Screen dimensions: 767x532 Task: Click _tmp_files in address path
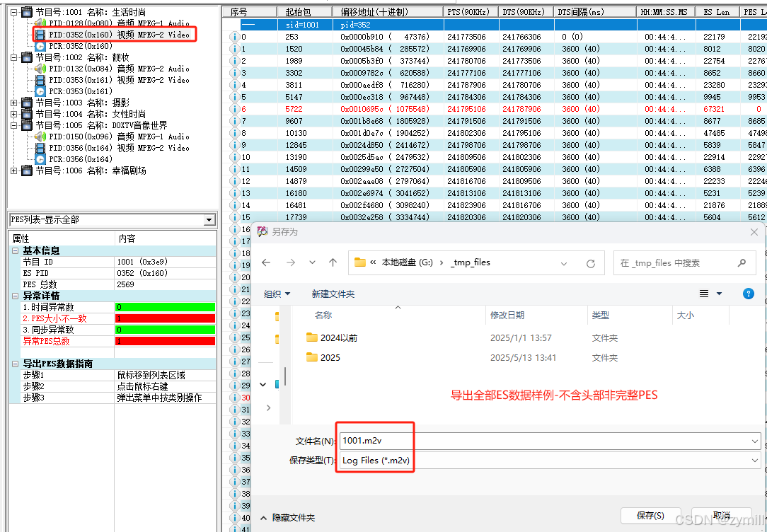[470, 262]
